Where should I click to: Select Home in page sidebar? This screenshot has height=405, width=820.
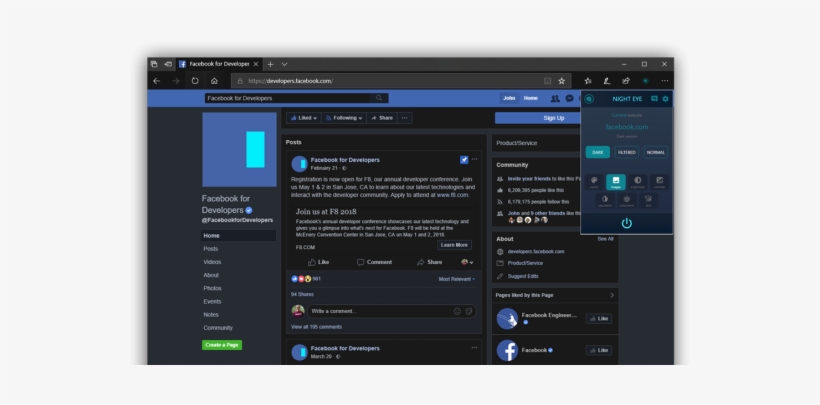tap(238, 235)
